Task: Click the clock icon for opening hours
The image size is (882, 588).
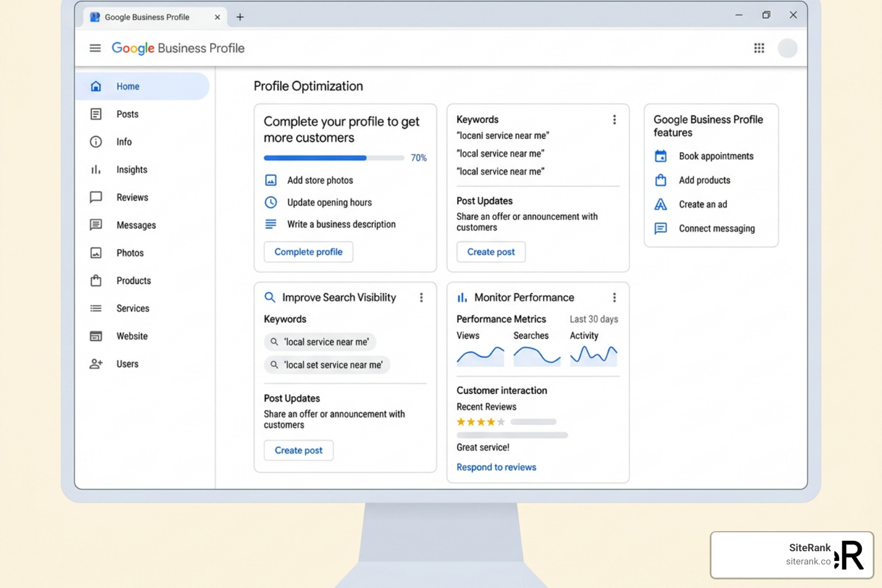Action: pyautogui.click(x=271, y=202)
